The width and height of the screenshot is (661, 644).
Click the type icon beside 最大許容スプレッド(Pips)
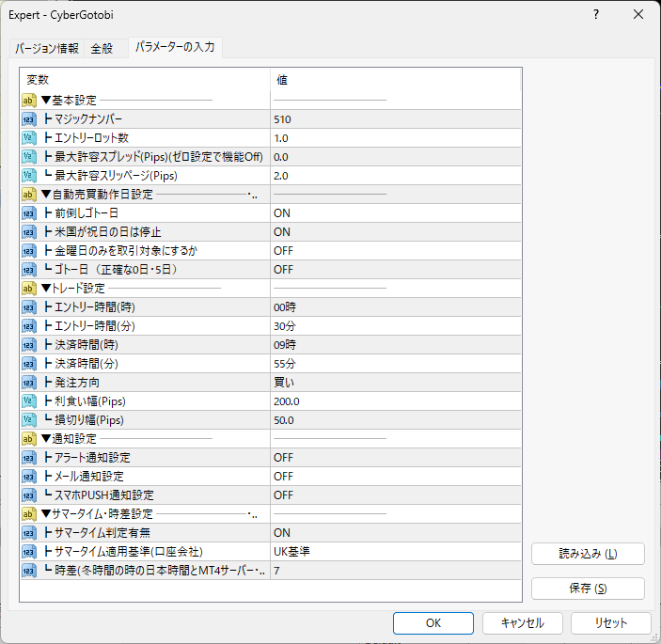tap(28, 157)
